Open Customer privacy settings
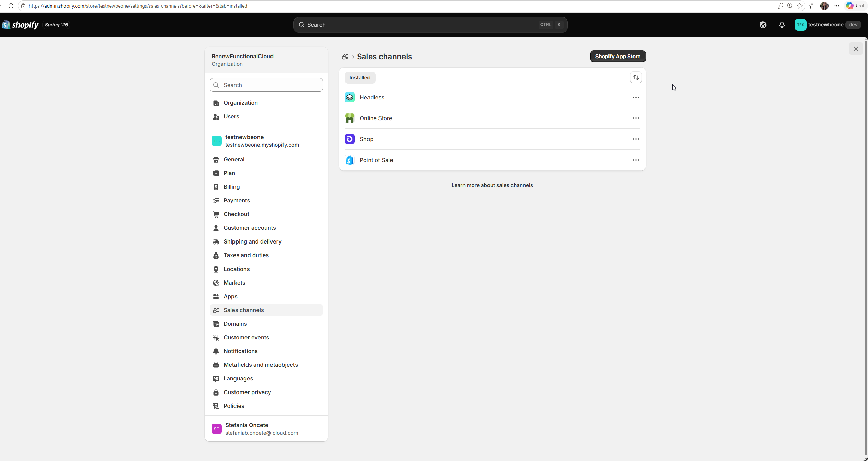The height and width of the screenshot is (462, 868). (266, 392)
